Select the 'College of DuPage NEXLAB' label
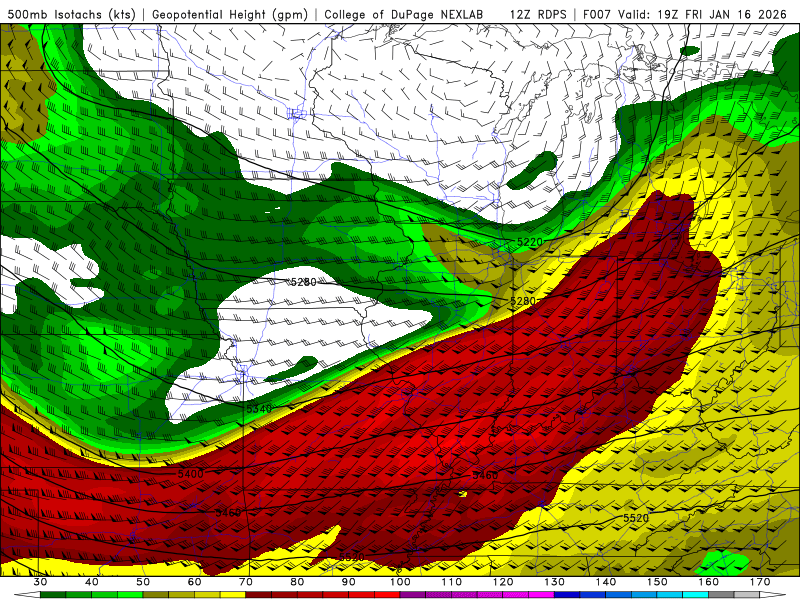The image size is (800, 600). click(404, 14)
